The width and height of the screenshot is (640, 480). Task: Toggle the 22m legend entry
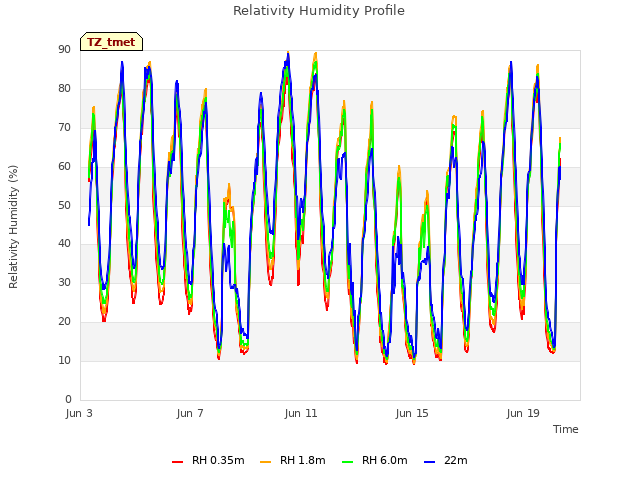(446, 460)
